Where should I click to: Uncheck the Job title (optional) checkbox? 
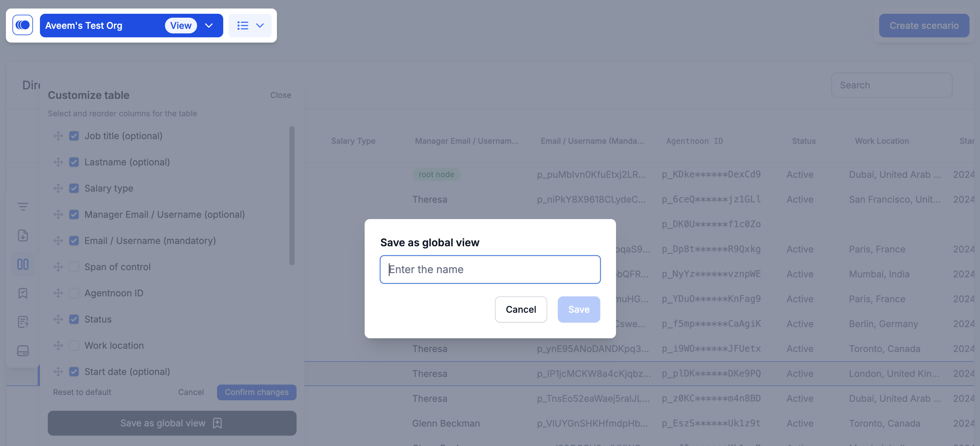(74, 136)
